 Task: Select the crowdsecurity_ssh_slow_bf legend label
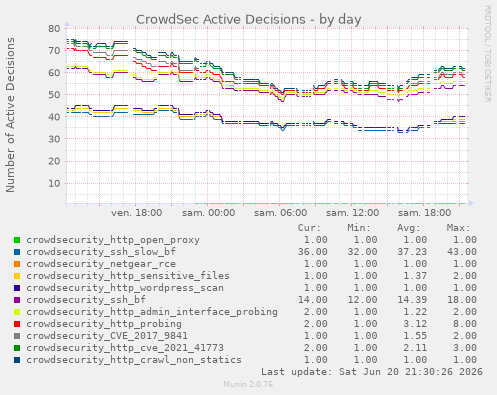[101, 252]
